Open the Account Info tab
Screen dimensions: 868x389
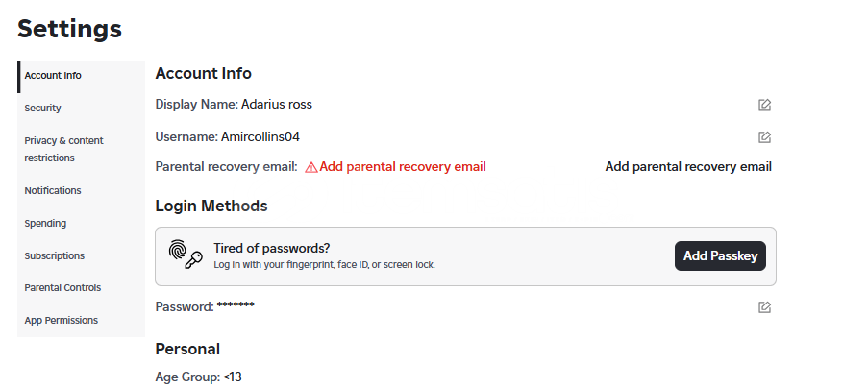pyautogui.click(x=81, y=76)
